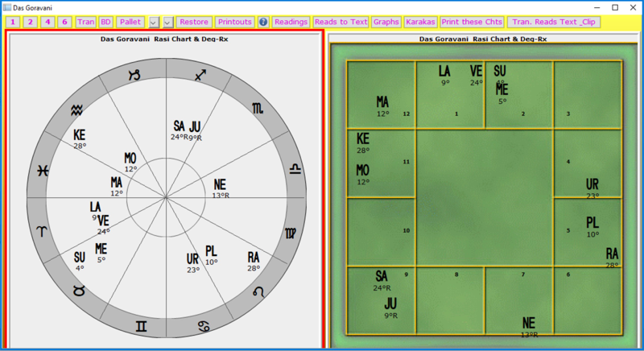This screenshot has width=644, height=351.
Task: Click the Aries zodiac glyph on wheel
Action: (39, 230)
